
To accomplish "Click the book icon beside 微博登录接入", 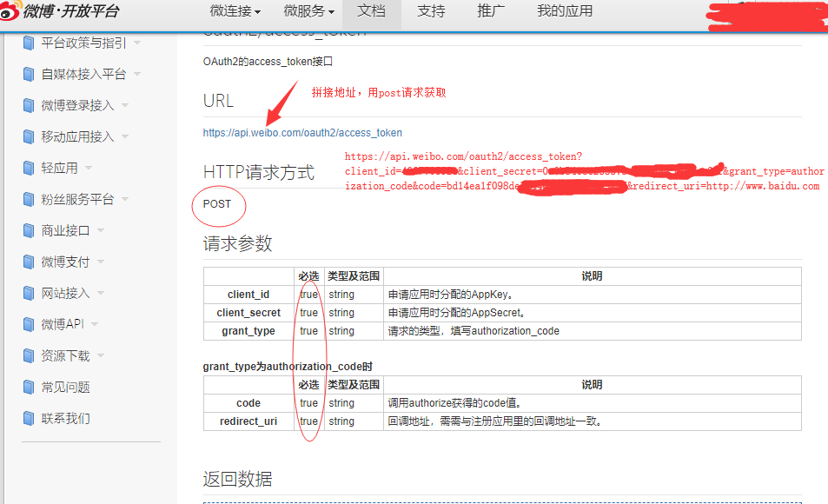I will (29, 105).
